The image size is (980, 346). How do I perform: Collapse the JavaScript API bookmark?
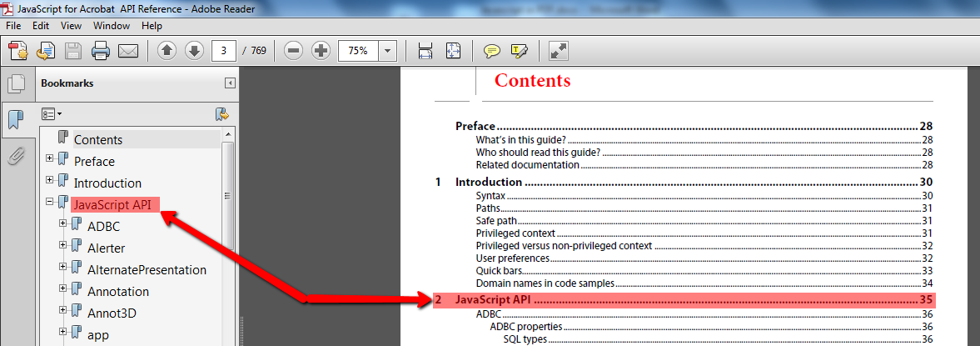[49, 202]
